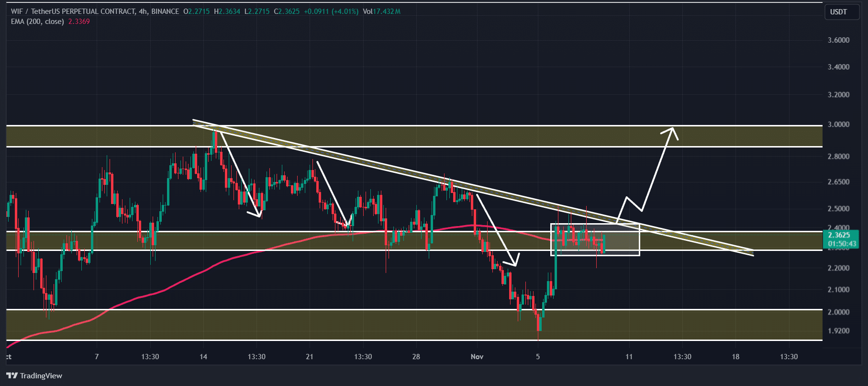Viewport: 868px width, 386px height.
Task: Click the open value O2.2715 in header
Action: click(x=196, y=11)
